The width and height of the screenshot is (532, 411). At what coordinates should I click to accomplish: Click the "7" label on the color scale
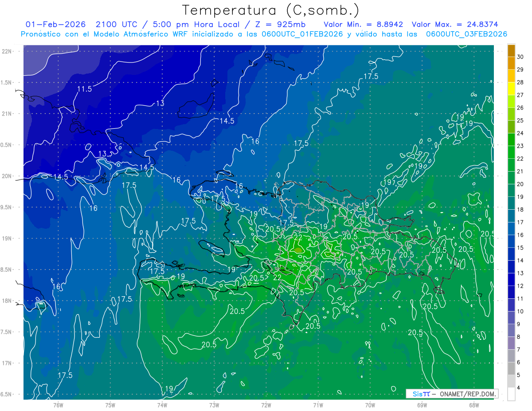point(519,350)
